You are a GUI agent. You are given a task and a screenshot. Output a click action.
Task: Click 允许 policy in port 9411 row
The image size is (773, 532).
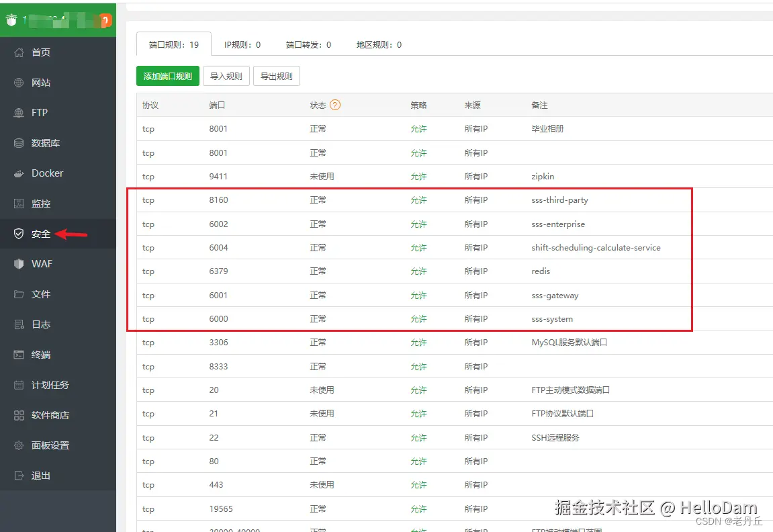418,177
